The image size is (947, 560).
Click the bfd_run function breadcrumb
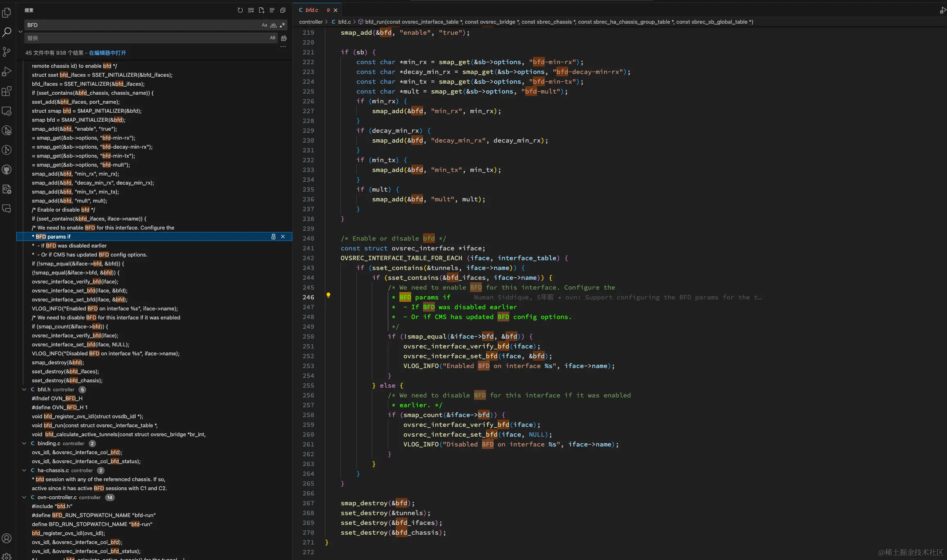click(x=559, y=22)
